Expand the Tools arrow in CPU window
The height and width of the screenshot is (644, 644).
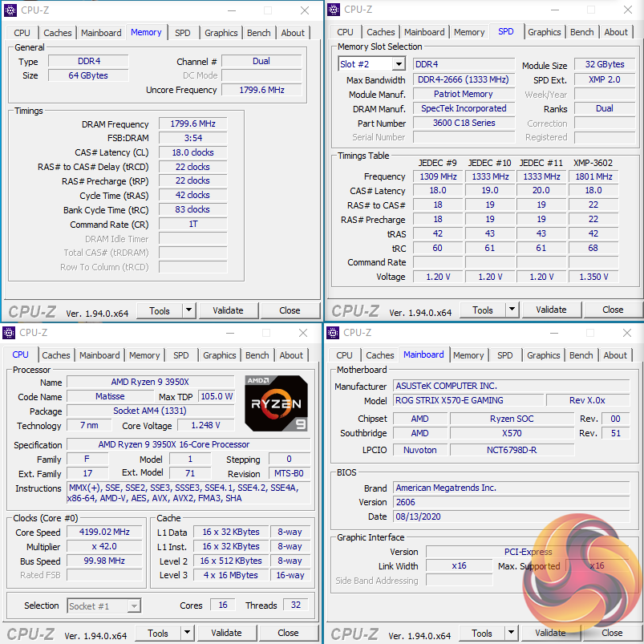(x=187, y=633)
